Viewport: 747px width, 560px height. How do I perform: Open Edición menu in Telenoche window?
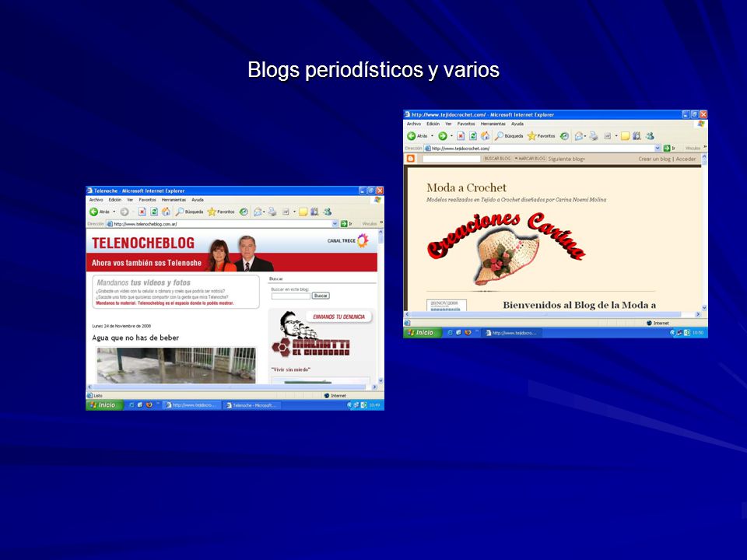(x=115, y=200)
